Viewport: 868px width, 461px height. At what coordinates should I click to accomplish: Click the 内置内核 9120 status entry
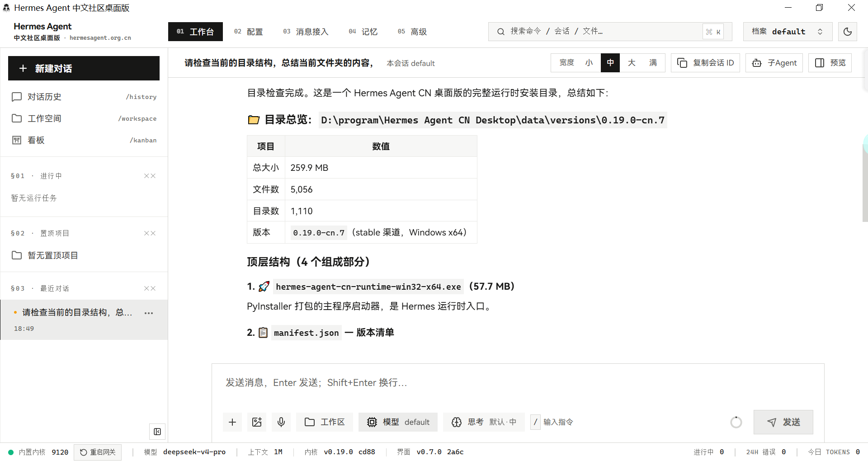(39, 452)
